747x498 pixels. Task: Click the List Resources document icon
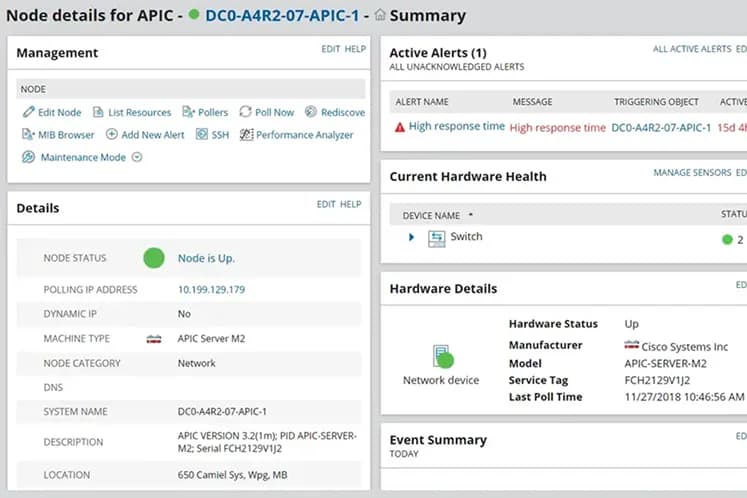pyautogui.click(x=98, y=112)
